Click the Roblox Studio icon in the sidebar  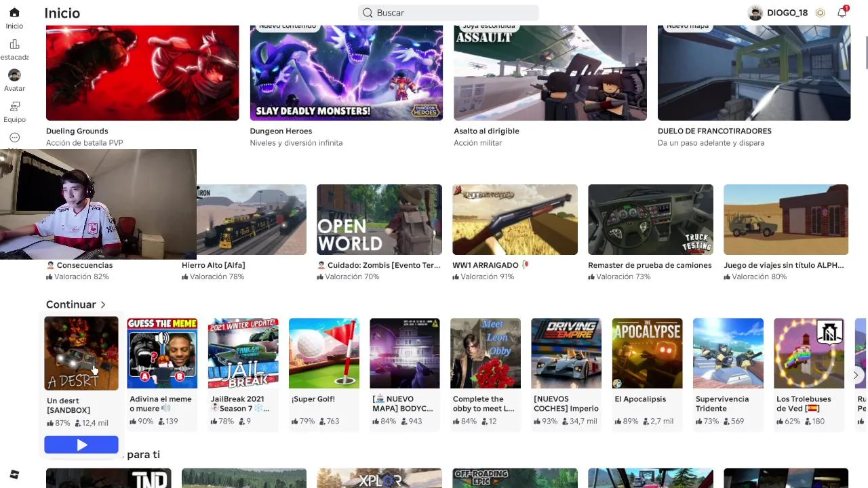point(14,474)
